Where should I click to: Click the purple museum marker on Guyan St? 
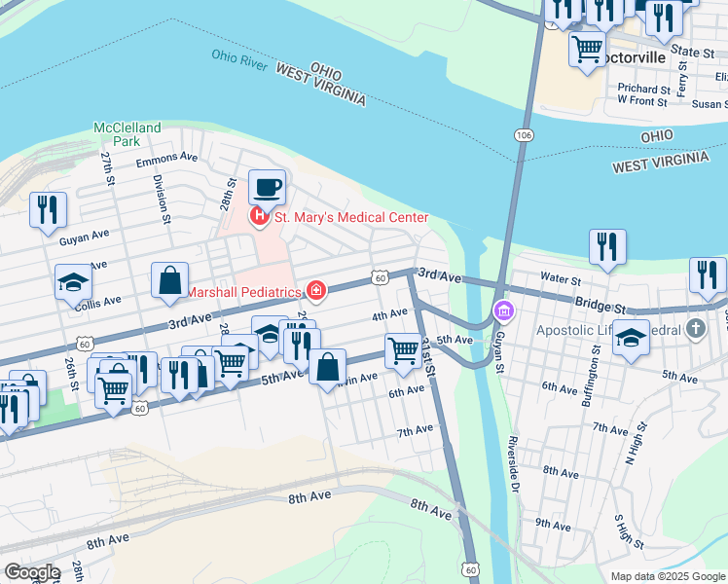click(504, 310)
